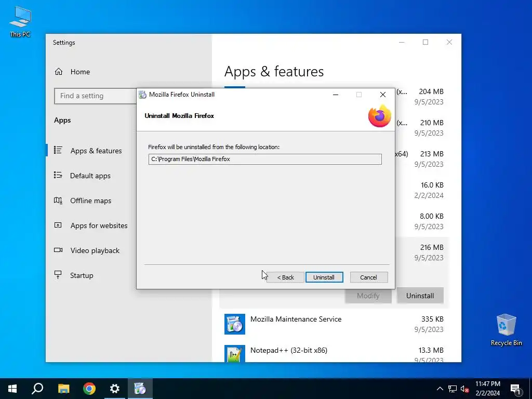Image resolution: width=532 pixels, height=399 pixels.
Task: Click the Home icon in Settings sidebar
Action: click(59, 72)
